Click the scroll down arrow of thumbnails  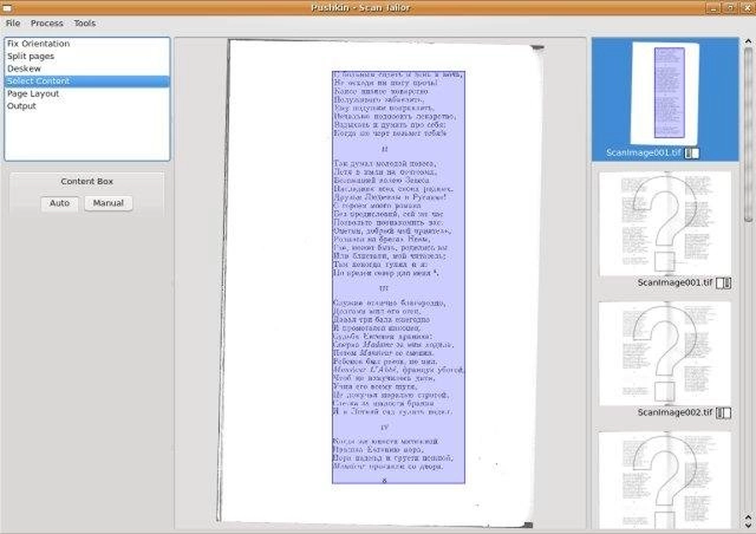(x=748, y=525)
